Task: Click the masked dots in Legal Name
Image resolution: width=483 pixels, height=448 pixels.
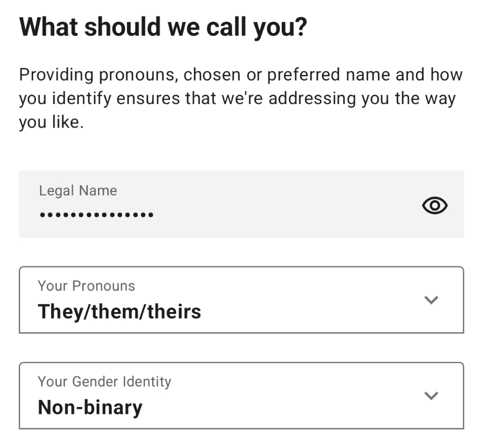Action: click(96, 214)
